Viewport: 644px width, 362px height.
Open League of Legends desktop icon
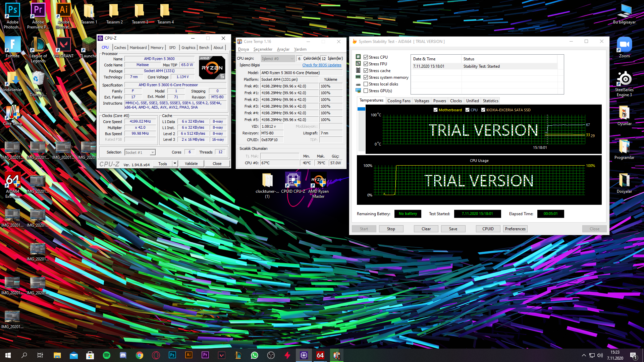click(x=38, y=50)
